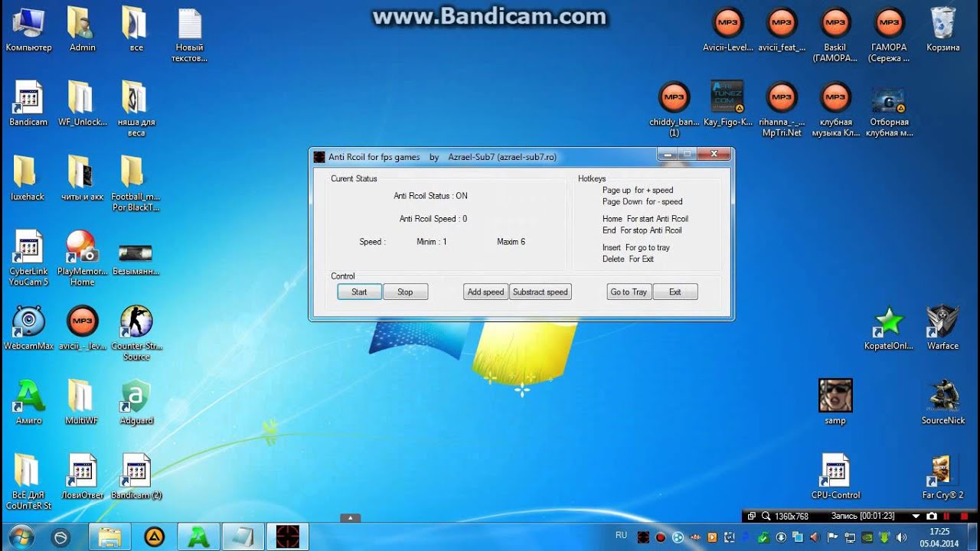Viewport: 980px width, 551px height.
Task: Select the MultiWF folder
Action: (x=82, y=403)
